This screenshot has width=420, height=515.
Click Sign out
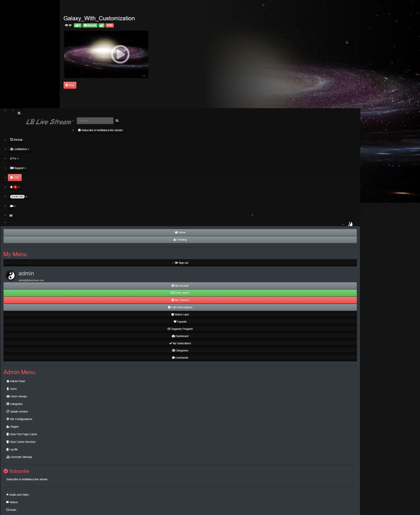point(180,263)
